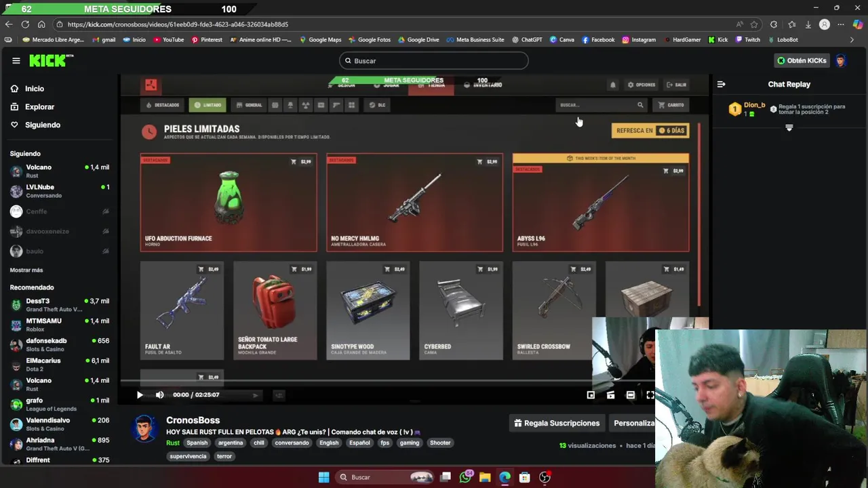The height and width of the screenshot is (488, 868).
Task: Click the gaming tag
Action: point(410,443)
